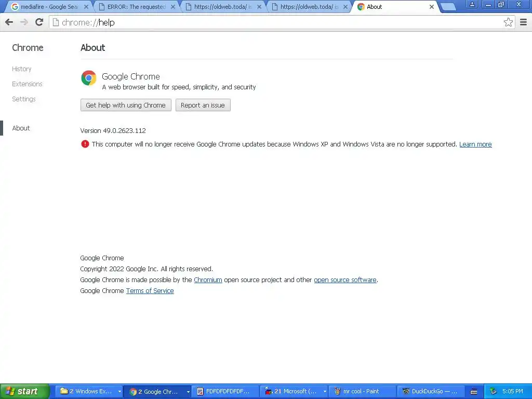This screenshot has width=532, height=399.
Task: Open the Terms of Service link
Action: 150,291
